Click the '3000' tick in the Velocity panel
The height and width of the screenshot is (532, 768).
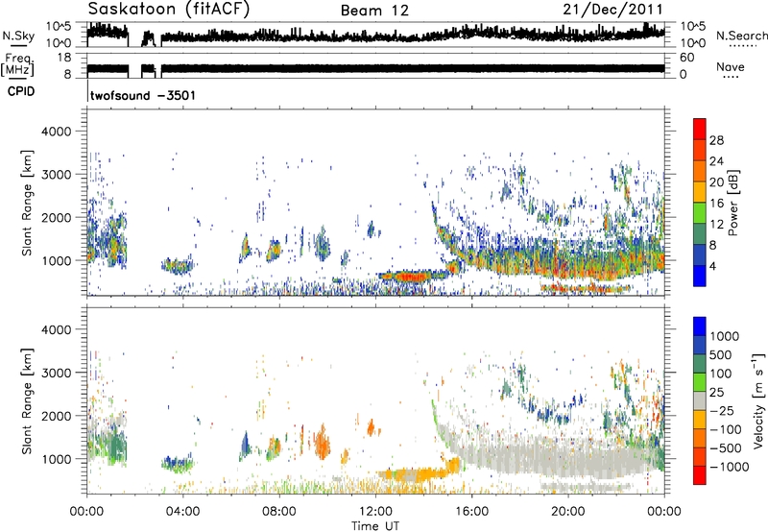pyautogui.click(x=56, y=374)
